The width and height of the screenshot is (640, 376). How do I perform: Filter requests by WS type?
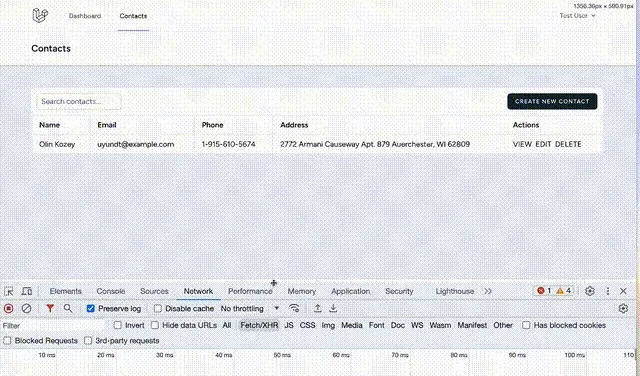417,325
